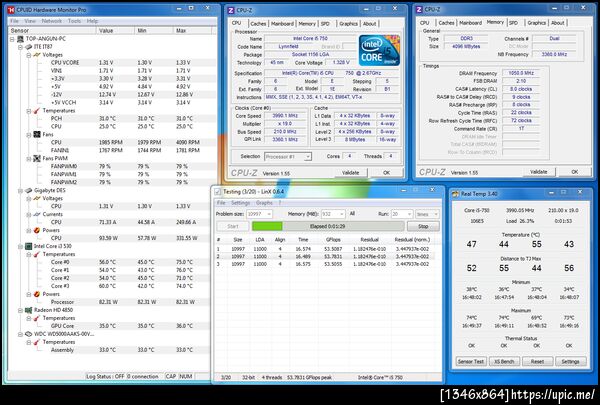Click the Powers icon under Intel Core i3 530
This screenshot has width=600, height=405.
click(37, 294)
